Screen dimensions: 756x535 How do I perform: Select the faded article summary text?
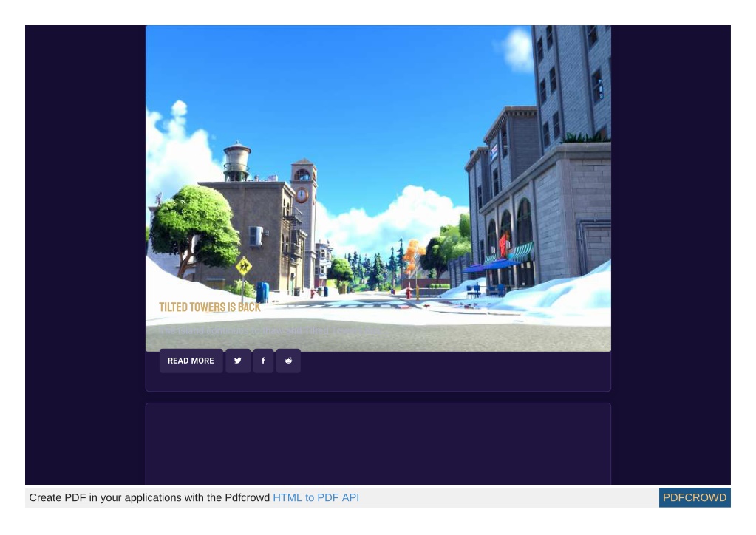point(270,330)
